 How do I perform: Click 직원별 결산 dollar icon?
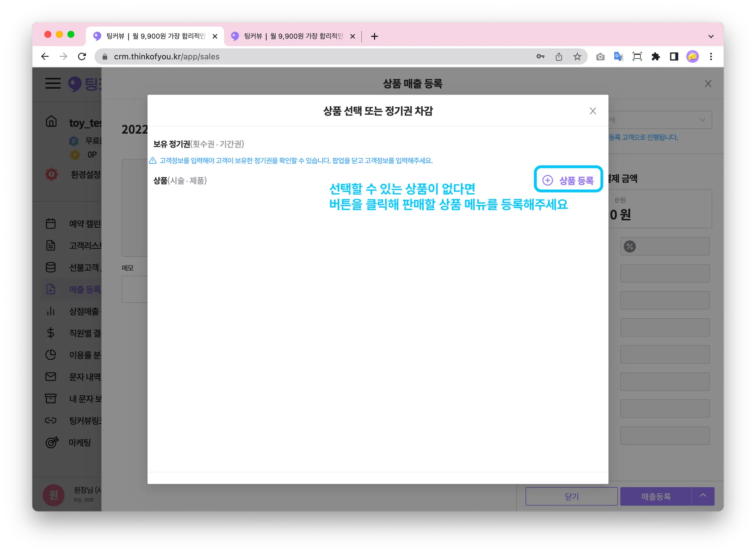click(x=51, y=333)
